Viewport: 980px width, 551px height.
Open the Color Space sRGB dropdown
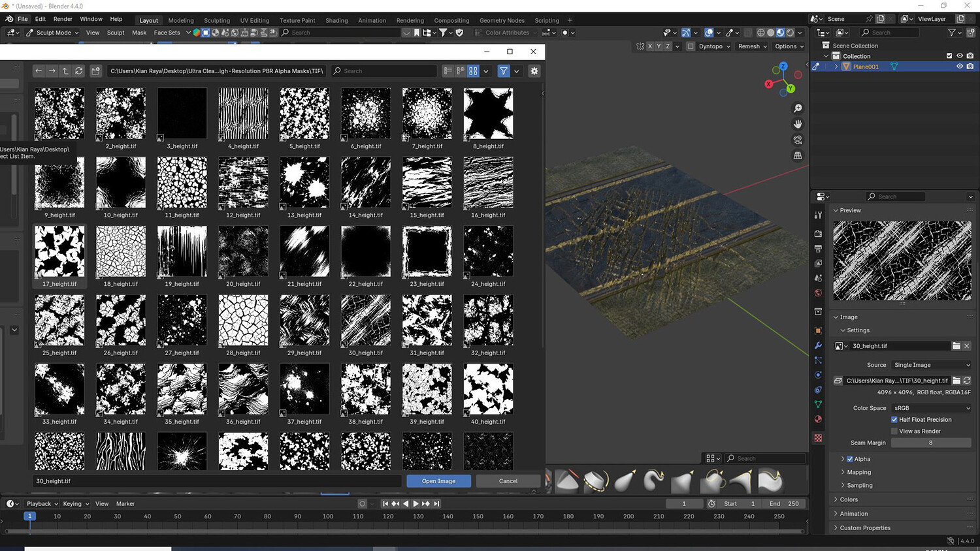932,408
